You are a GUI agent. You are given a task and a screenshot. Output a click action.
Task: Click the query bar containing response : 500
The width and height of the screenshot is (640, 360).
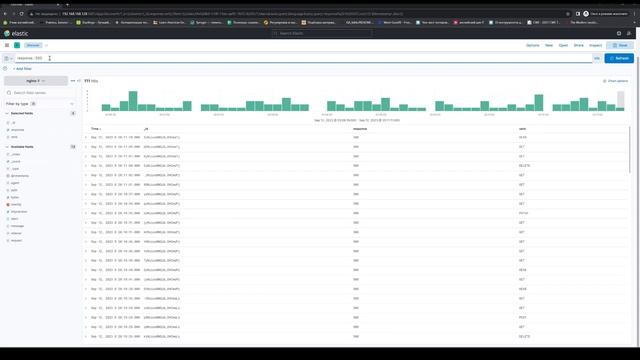(x=303, y=58)
